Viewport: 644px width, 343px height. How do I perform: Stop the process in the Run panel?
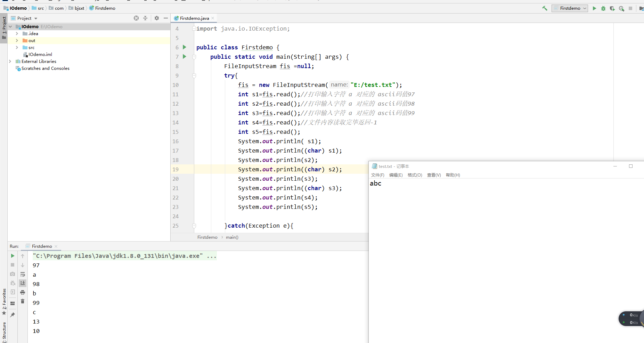pyautogui.click(x=13, y=265)
